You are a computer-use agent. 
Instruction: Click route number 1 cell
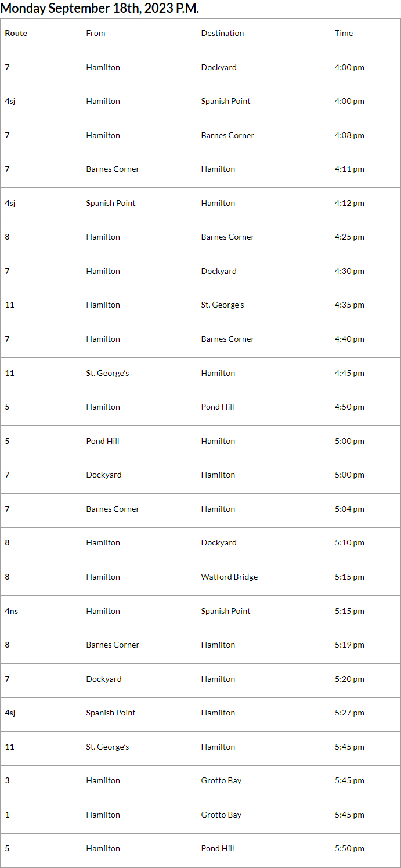(8, 815)
